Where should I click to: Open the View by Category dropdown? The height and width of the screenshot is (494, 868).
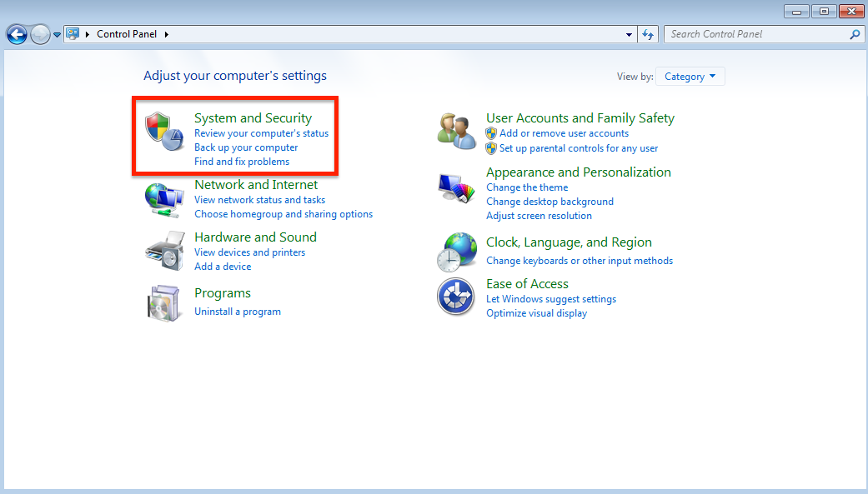[690, 77]
